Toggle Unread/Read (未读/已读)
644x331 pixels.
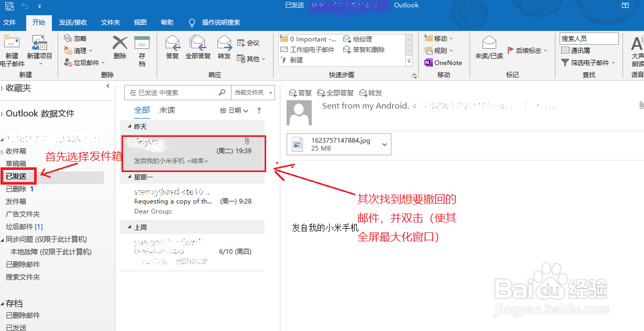pyautogui.click(x=489, y=48)
